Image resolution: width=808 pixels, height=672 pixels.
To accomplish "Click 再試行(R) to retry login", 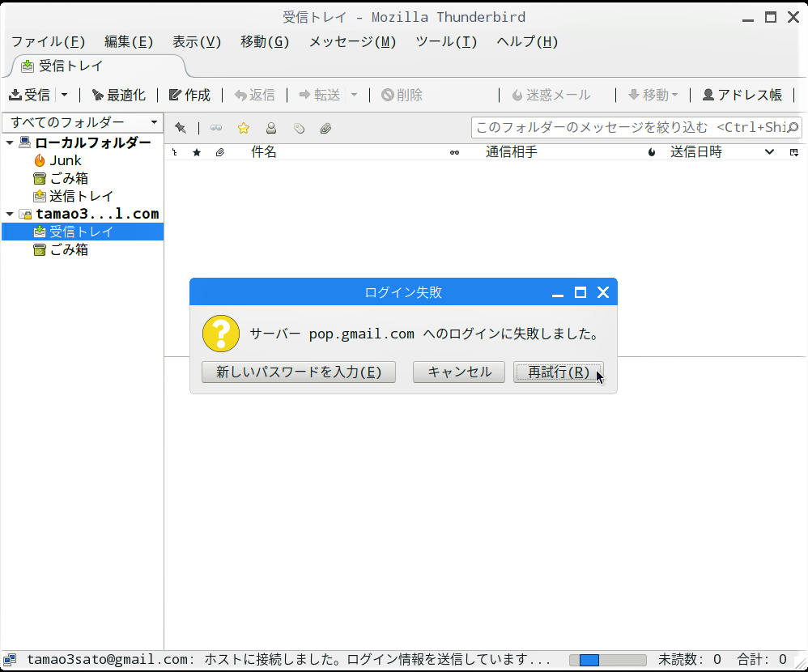I will (x=559, y=372).
